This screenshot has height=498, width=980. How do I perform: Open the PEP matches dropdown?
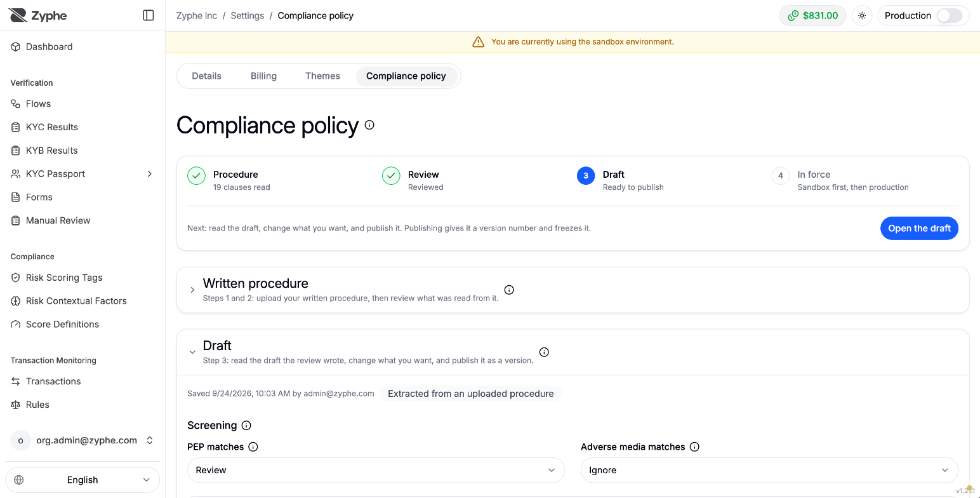[x=376, y=470]
